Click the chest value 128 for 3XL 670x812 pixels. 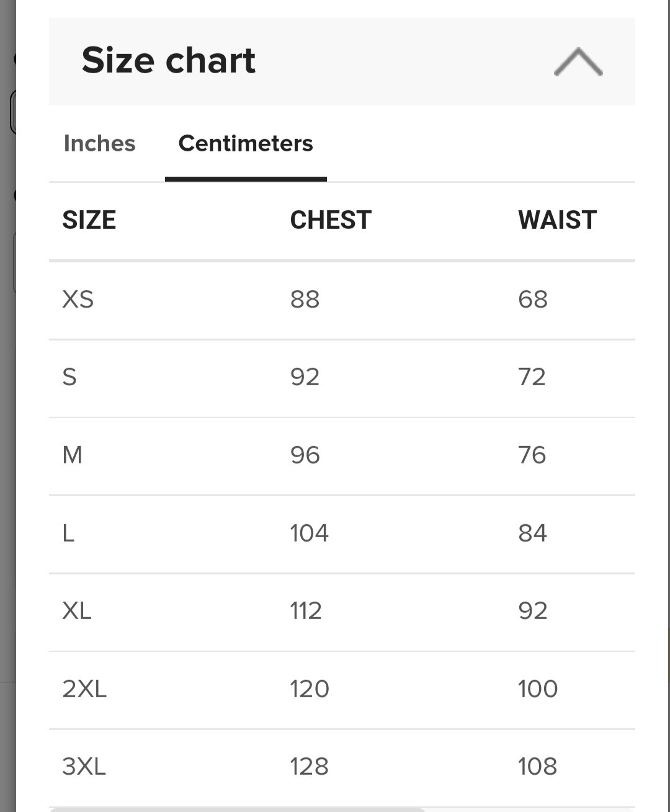[309, 767]
